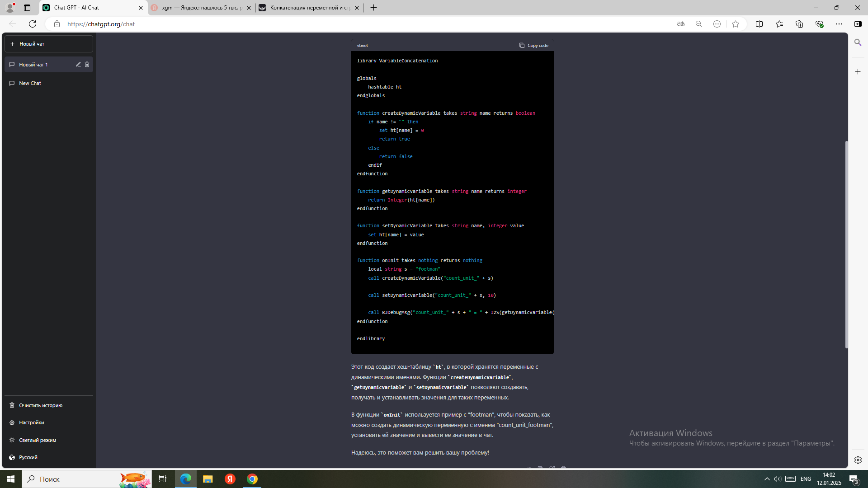
Task: Delete Новый чат 1 with trash icon
Action: (x=87, y=65)
